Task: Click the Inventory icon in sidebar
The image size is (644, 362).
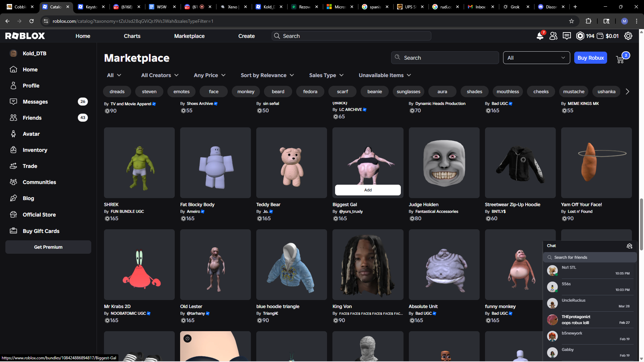Action: (13, 150)
